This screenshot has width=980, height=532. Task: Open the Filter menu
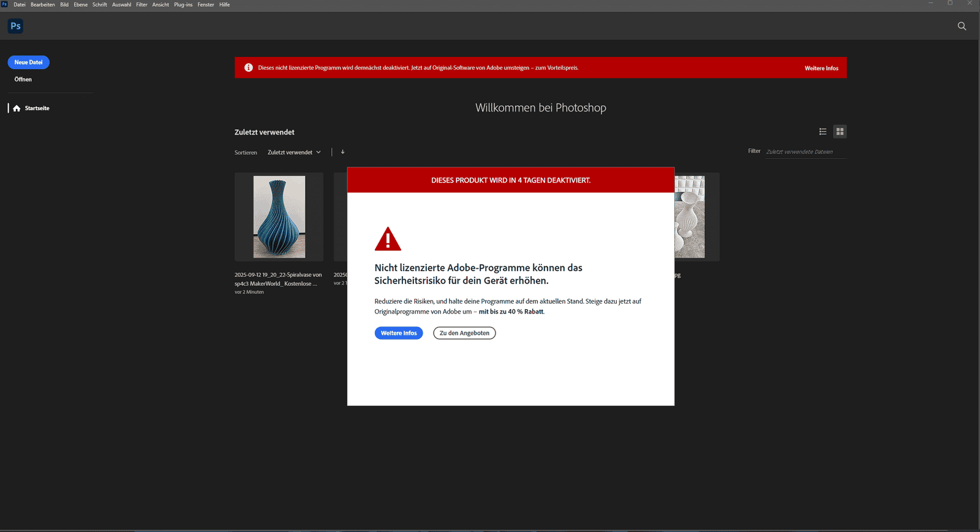[x=141, y=4]
